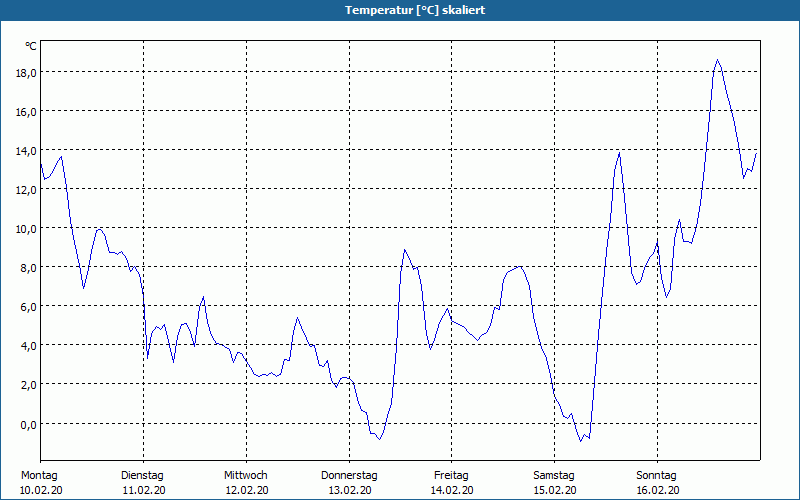Viewport: 800px width, 500px height.
Task: Click the 18,0 y-axis label
Action: pos(26,73)
